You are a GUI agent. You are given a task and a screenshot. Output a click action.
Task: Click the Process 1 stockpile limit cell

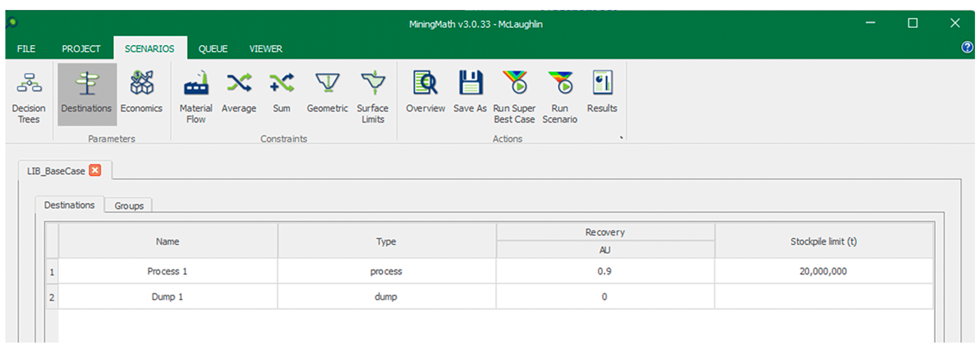pyautogui.click(x=823, y=271)
